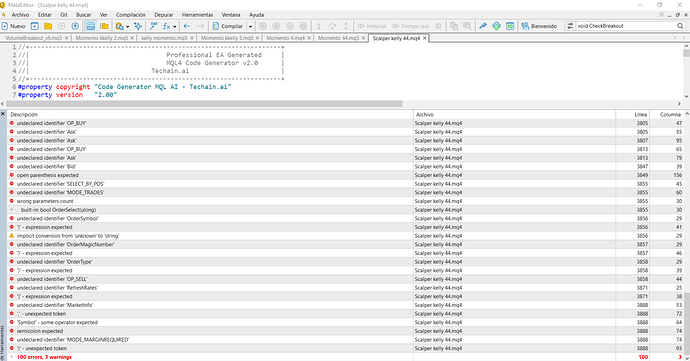Select 'undeclared identifier RefreshRates' error row
Image resolution: width=690 pixels, height=361 pixels.
[x=345, y=288]
